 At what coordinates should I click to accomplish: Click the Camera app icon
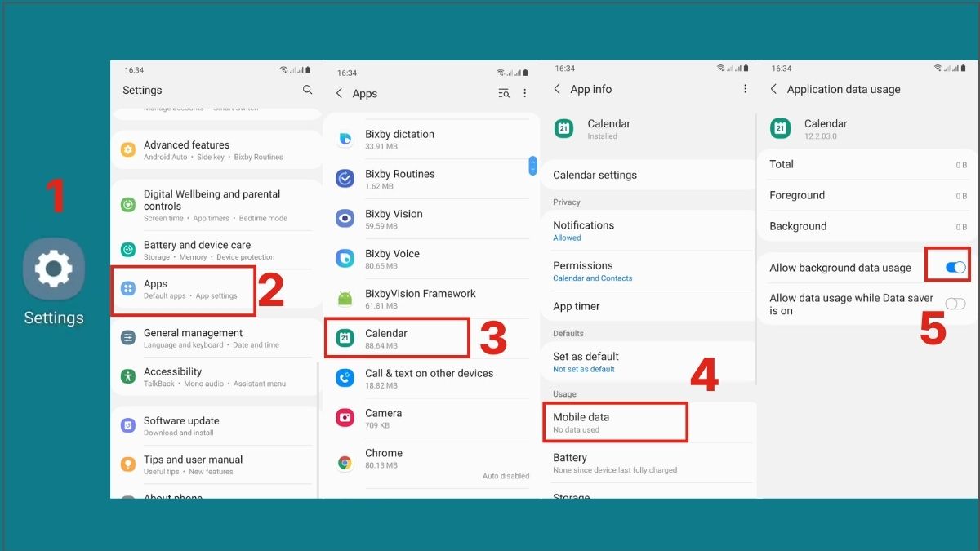[345, 418]
